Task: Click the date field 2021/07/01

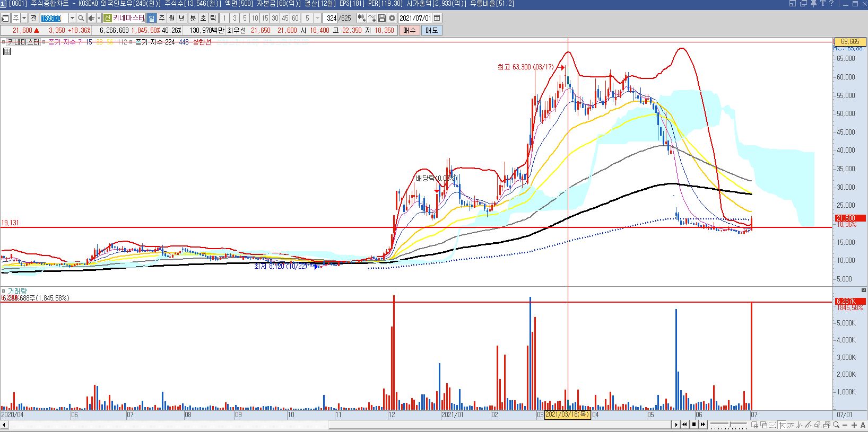Action: coord(415,18)
